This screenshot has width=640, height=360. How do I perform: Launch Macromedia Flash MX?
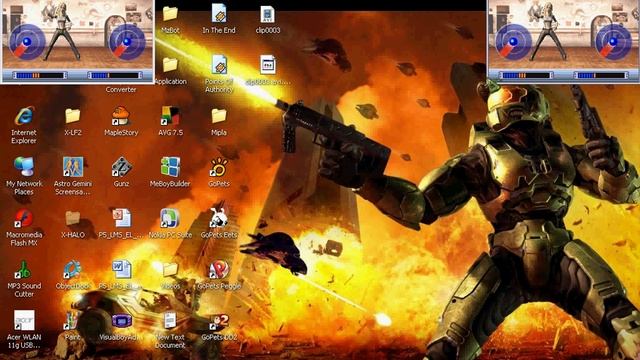pos(24,218)
